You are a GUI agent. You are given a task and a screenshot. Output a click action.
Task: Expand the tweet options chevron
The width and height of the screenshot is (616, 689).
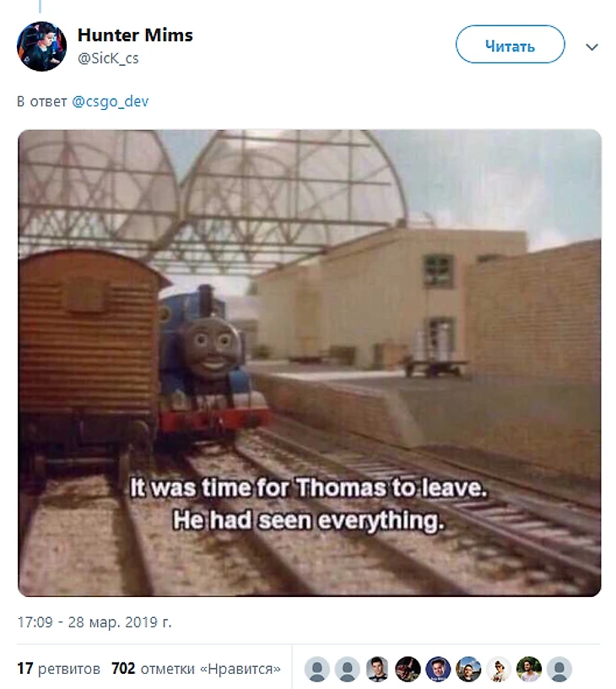(592, 47)
